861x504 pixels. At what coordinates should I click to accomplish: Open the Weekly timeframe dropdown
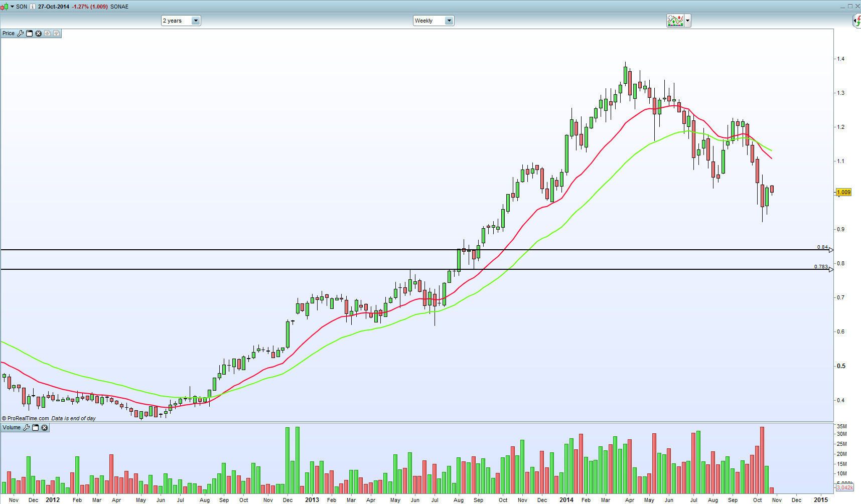coord(449,21)
